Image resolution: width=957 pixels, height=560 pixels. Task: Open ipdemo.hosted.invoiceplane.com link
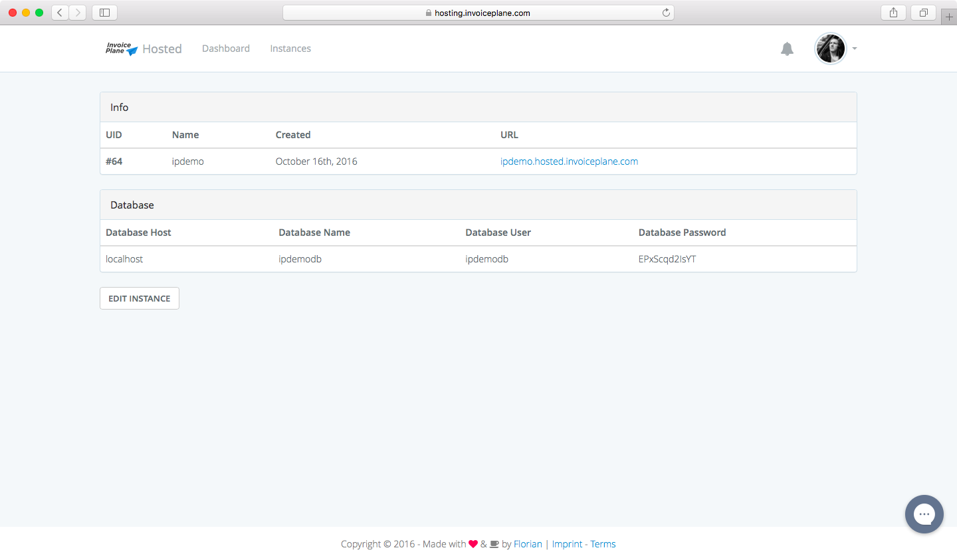click(x=569, y=161)
